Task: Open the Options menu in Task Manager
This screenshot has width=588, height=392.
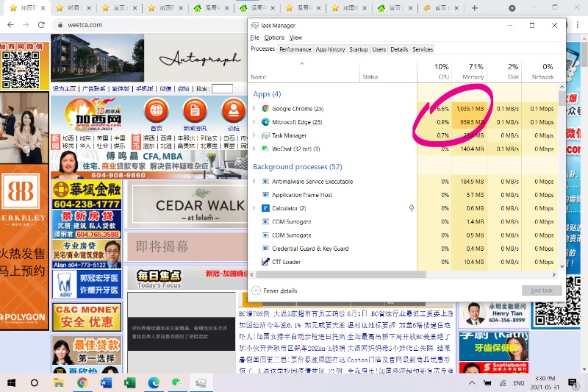Action: (x=274, y=38)
